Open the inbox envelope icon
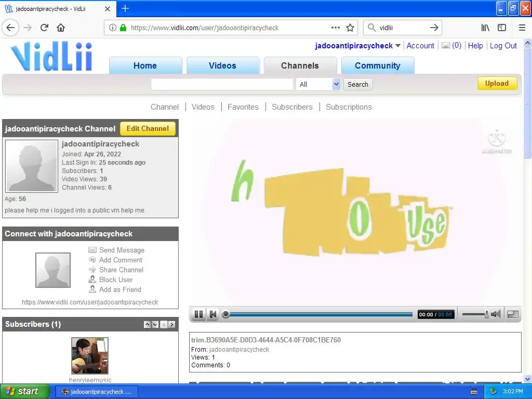This screenshot has height=399, width=532. [x=446, y=46]
